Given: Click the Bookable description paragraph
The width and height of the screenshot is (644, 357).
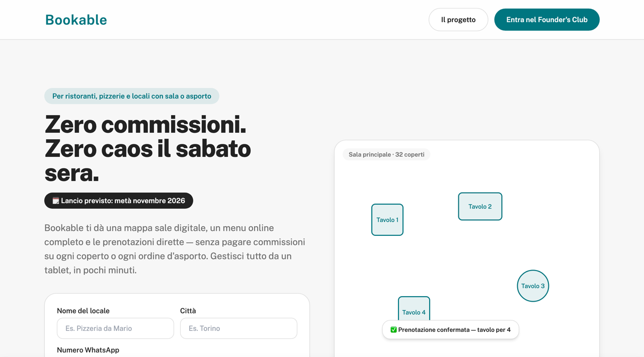Looking at the screenshot, I should 175,249.
